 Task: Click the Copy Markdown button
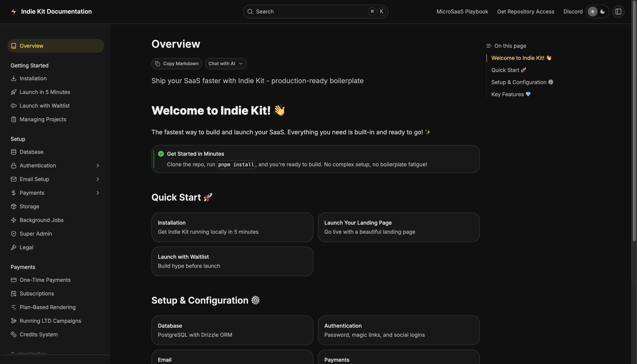coord(177,63)
